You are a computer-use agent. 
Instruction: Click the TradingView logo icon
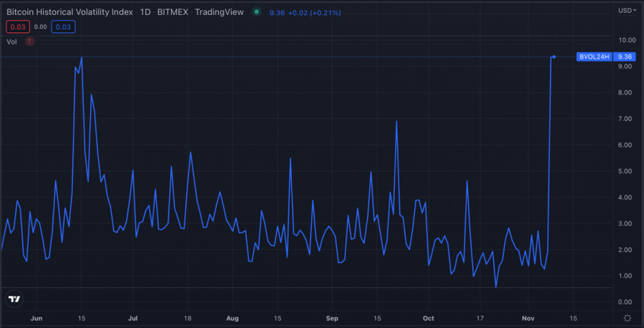[x=14, y=299]
